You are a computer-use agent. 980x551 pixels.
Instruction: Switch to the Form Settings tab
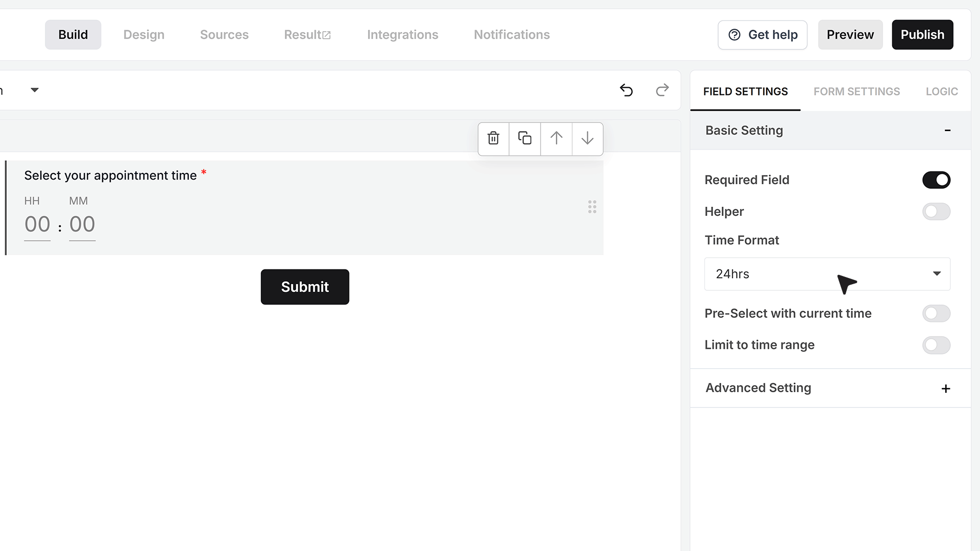pyautogui.click(x=856, y=91)
